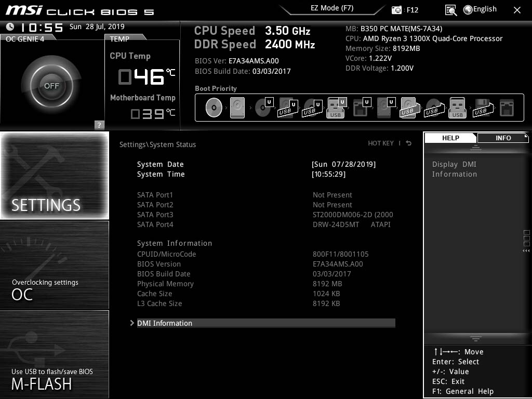Select the SATA Port4 entry DRW-24D5MT
Screen dimensions: 532x399
[x=352, y=224]
